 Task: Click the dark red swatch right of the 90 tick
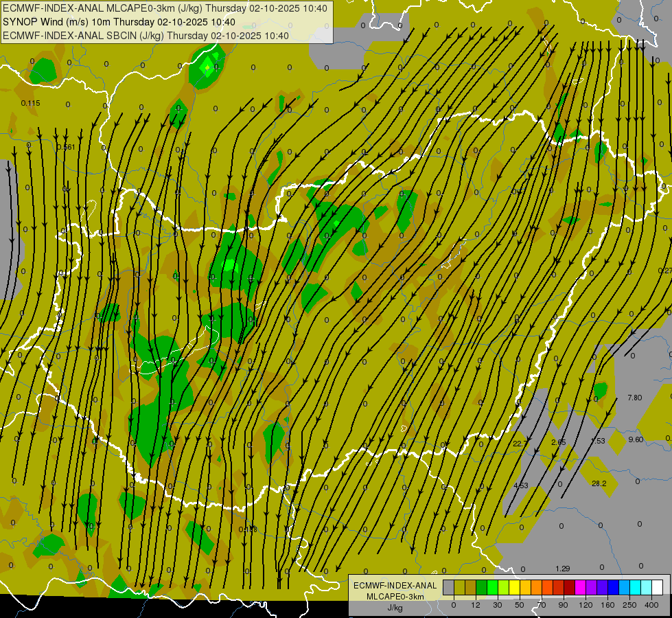[570, 587]
